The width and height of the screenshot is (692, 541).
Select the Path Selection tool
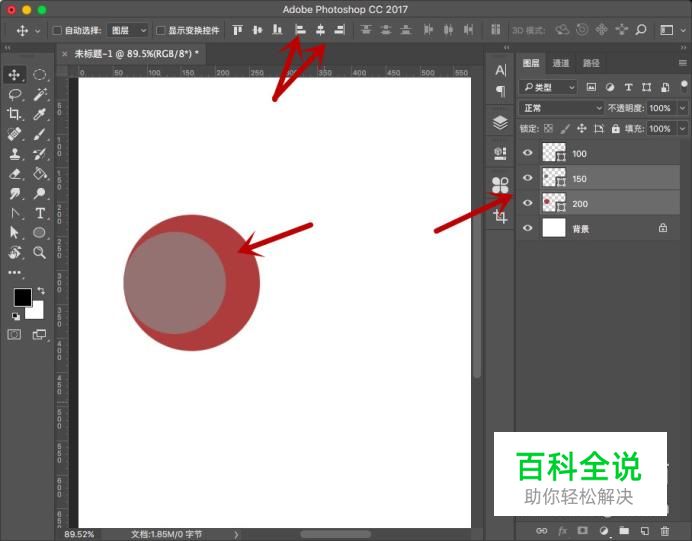[14, 233]
